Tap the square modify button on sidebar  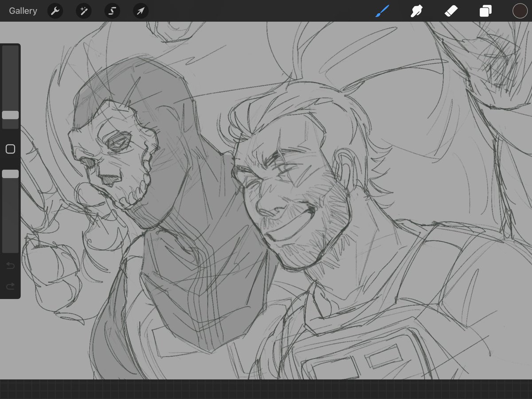point(10,149)
